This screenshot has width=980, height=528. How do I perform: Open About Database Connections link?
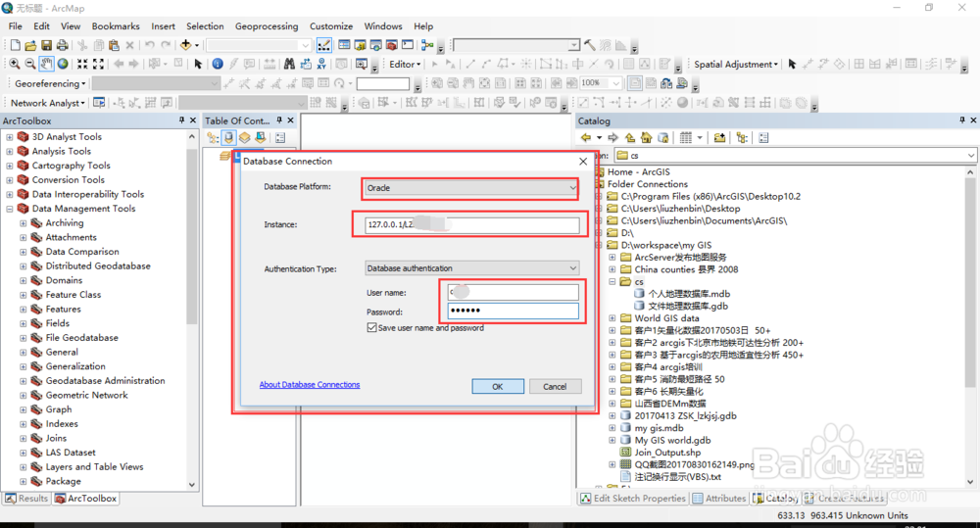pos(310,384)
